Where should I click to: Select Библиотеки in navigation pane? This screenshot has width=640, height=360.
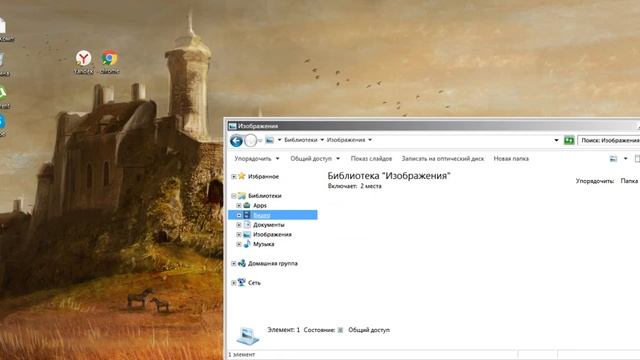[264, 196]
